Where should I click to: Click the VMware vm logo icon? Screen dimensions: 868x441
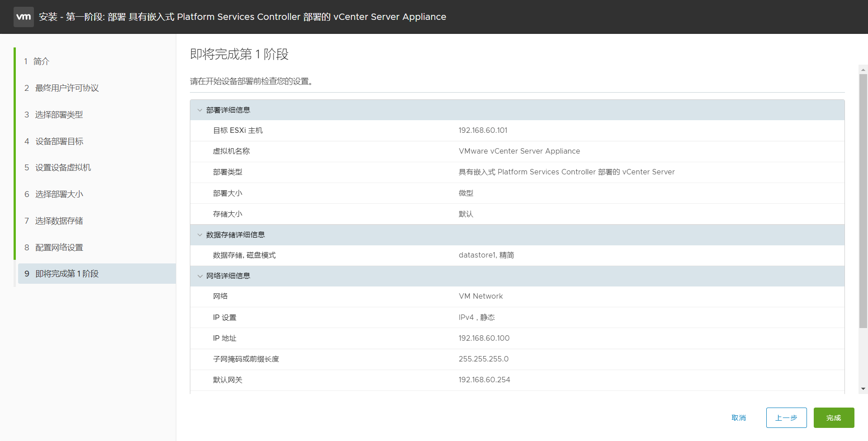point(24,17)
